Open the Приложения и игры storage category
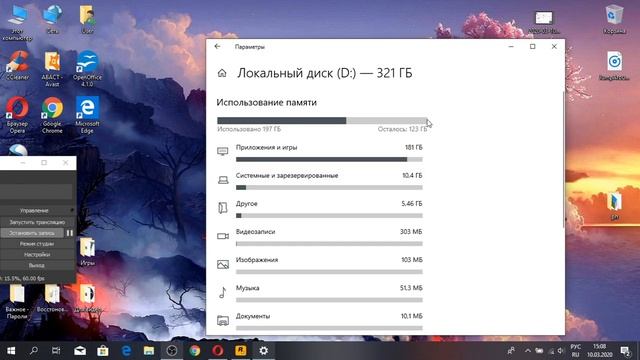 [320, 153]
